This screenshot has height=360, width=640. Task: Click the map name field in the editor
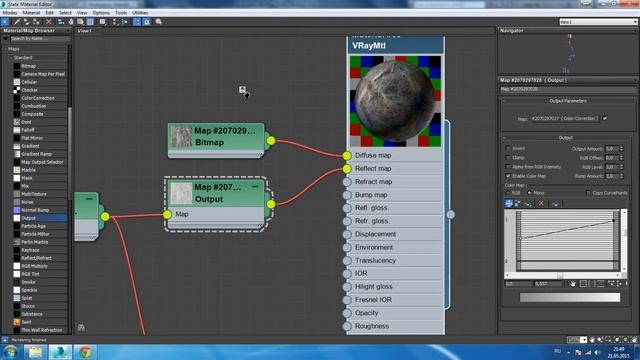pos(568,89)
